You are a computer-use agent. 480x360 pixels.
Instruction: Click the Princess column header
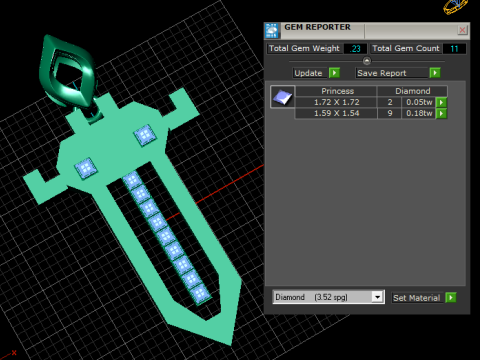[336, 91]
